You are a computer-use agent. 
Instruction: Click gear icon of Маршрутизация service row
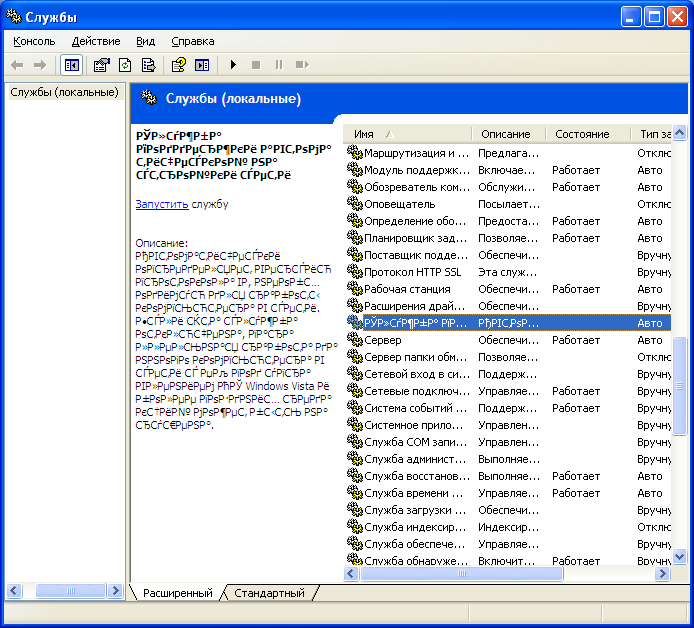(x=355, y=153)
